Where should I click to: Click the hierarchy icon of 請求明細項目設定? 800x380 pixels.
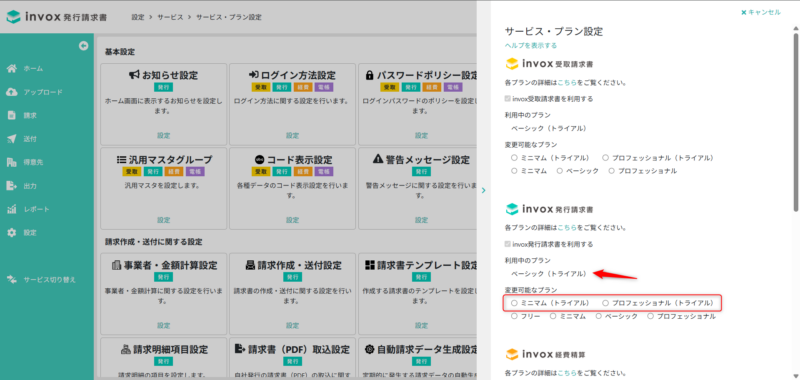click(x=125, y=349)
